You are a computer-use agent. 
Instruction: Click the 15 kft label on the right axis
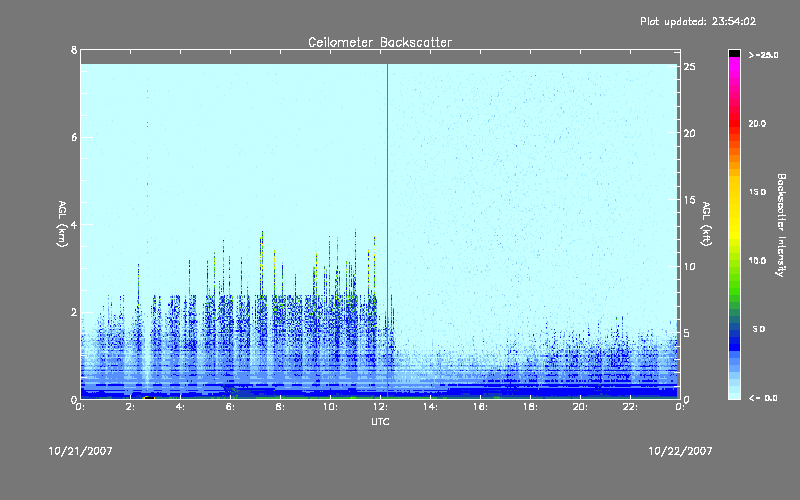click(x=690, y=200)
